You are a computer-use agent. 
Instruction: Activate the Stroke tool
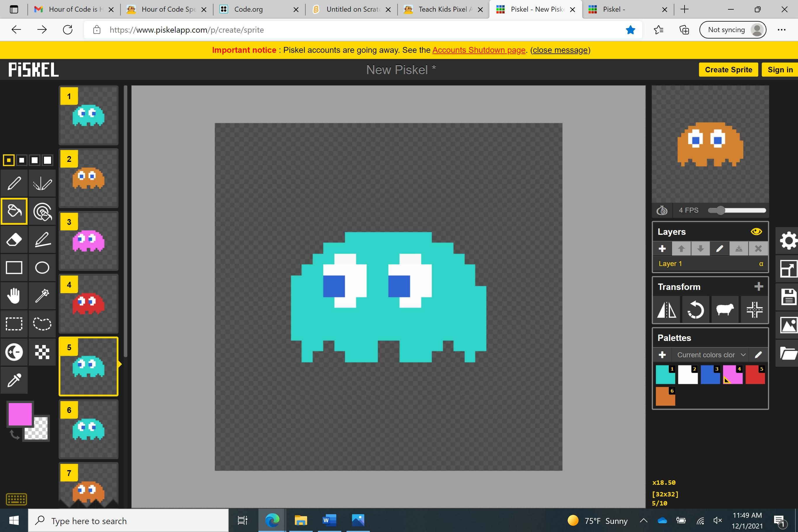tap(42, 239)
